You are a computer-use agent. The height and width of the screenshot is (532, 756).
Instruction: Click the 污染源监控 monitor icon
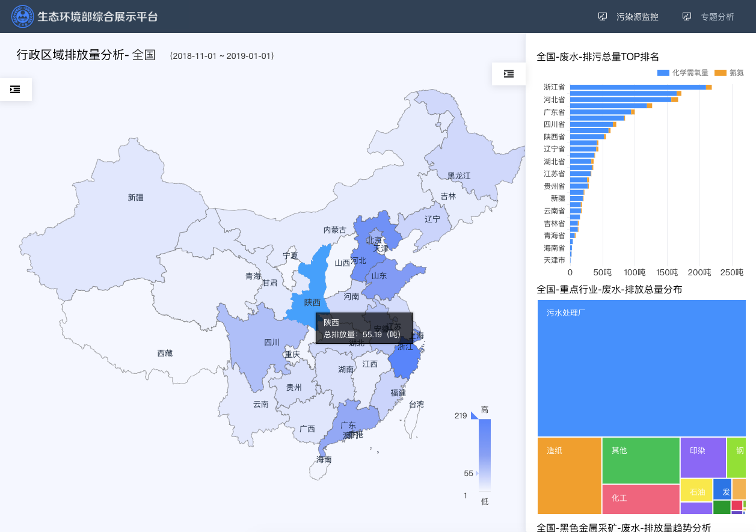coord(603,17)
